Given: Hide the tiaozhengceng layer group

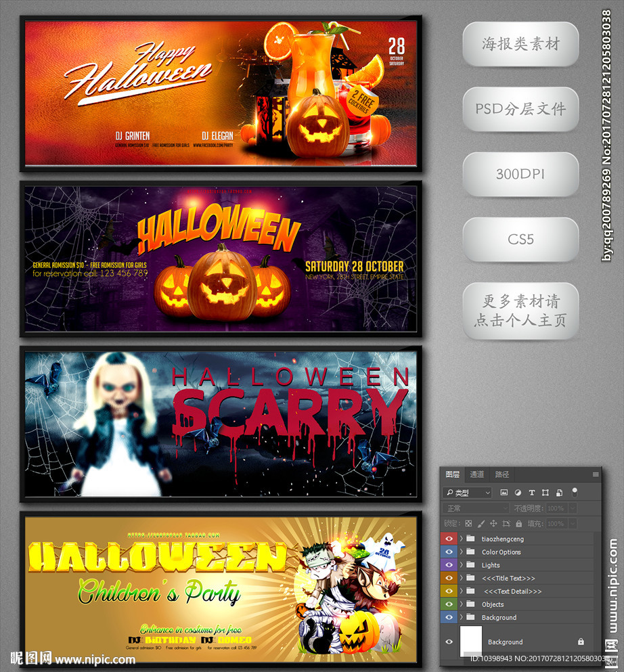Looking at the screenshot, I should 449,539.
